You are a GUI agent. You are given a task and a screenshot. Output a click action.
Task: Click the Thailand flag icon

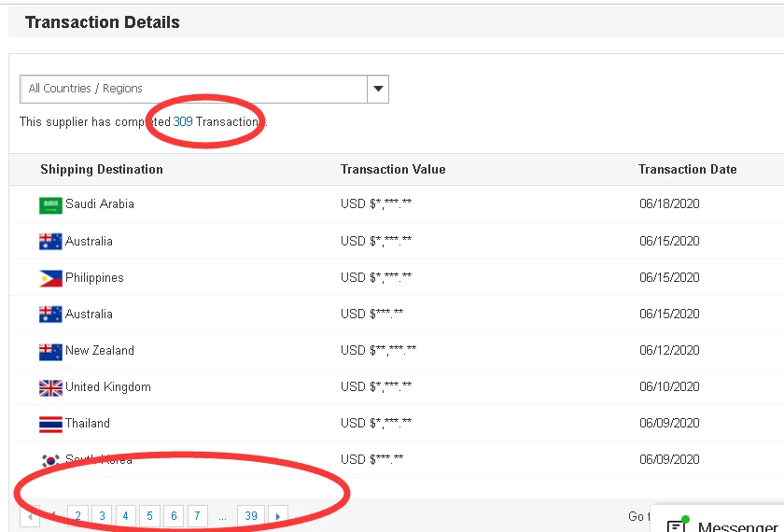coord(50,424)
